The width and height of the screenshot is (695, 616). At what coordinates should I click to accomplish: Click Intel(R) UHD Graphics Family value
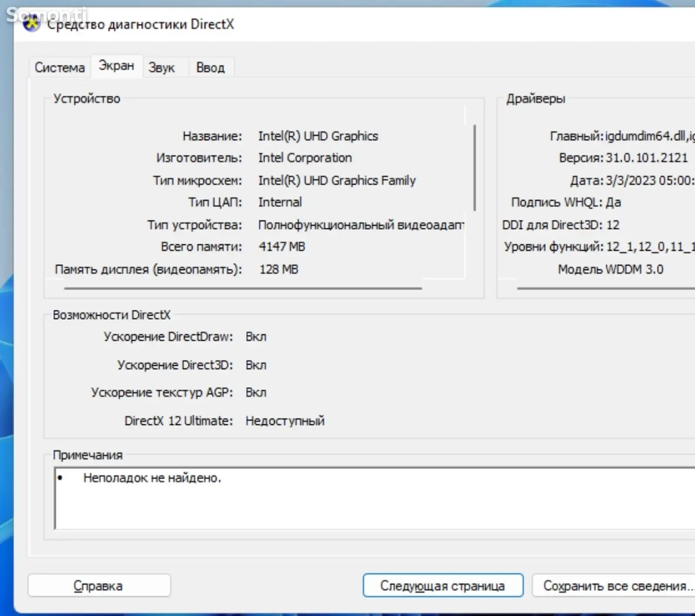(337, 181)
